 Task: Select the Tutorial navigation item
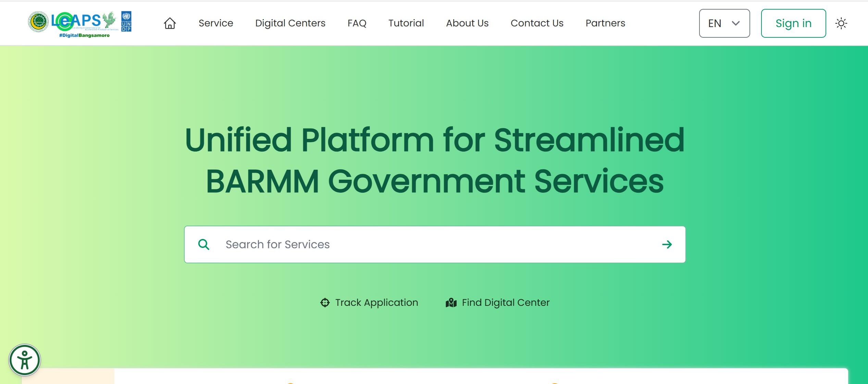point(406,23)
